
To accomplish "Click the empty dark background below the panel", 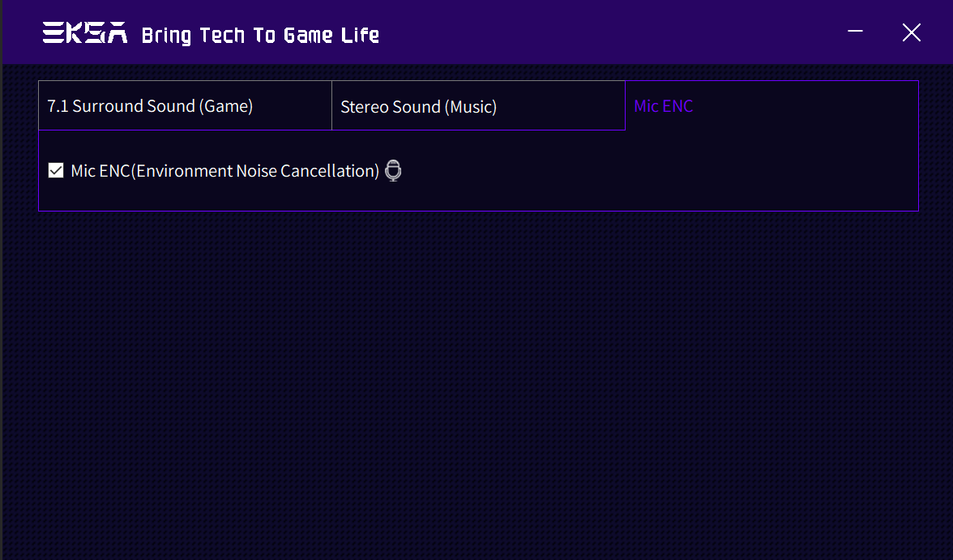I will tap(478, 383).
